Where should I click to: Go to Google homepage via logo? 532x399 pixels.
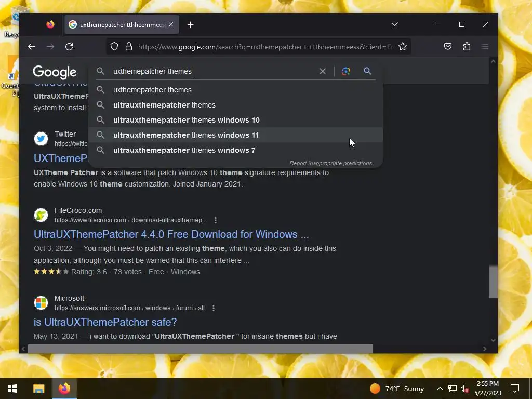pos(55,72)
